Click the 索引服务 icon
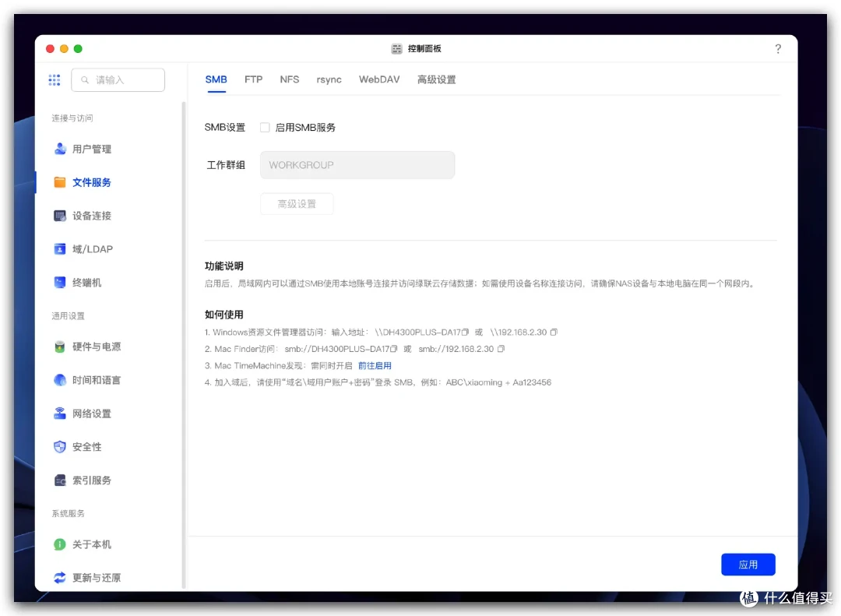The height and width of the screenshot is (616, 841). tap(60, 480)
